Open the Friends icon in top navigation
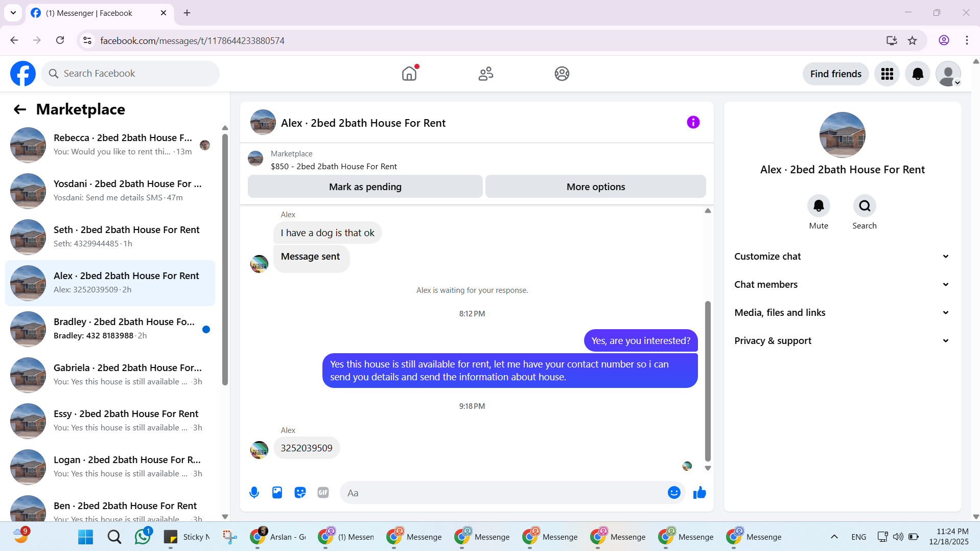Viewport: 980px width, 551px height. click(x=486, y=74)
